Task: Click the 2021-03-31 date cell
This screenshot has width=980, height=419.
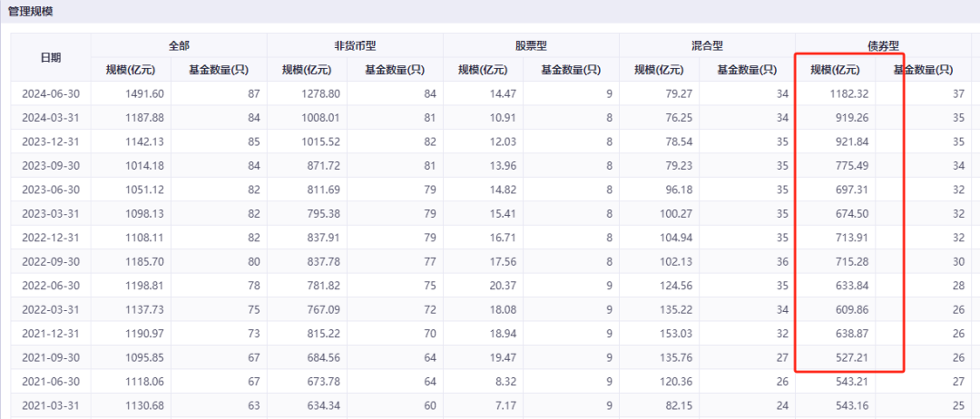Action: (51, 404)
